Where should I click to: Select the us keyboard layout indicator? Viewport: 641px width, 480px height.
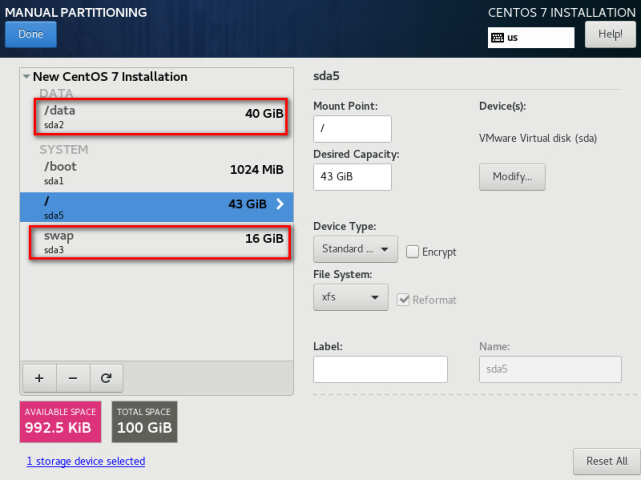[531, 38]
